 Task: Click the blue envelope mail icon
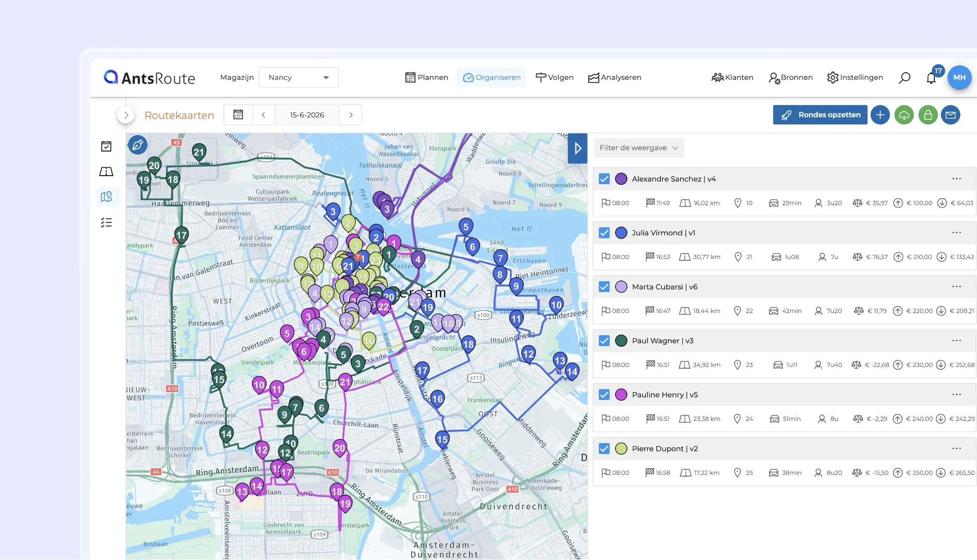click(x=950, y=115)
